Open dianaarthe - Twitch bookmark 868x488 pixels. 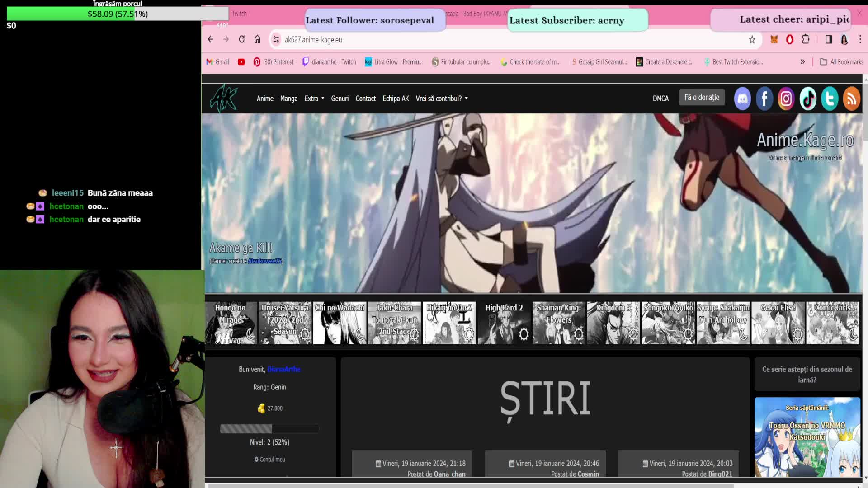pos(329,62)
